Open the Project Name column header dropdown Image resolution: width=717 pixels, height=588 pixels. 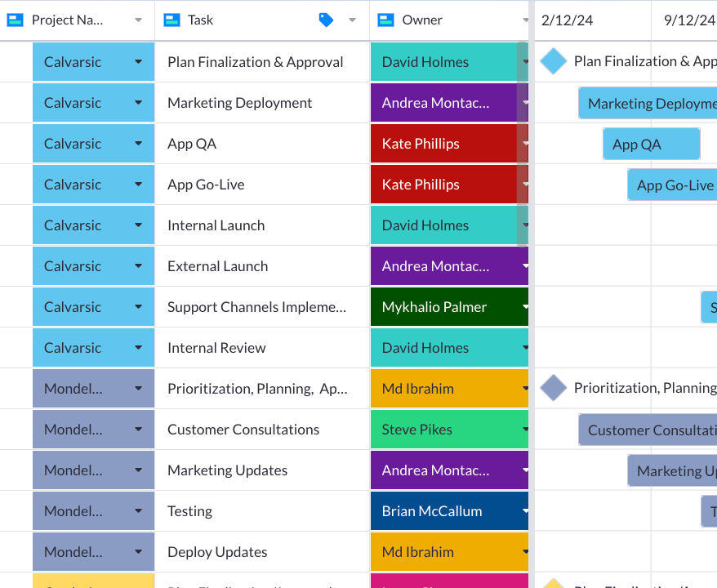(x=137, y=19)
